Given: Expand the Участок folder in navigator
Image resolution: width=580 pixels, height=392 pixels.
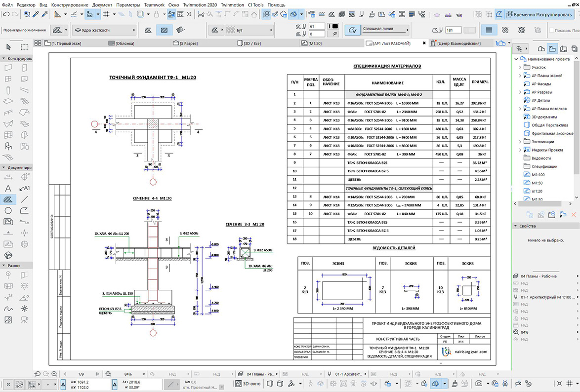Looking at the screenshot, I should point(520,67).
